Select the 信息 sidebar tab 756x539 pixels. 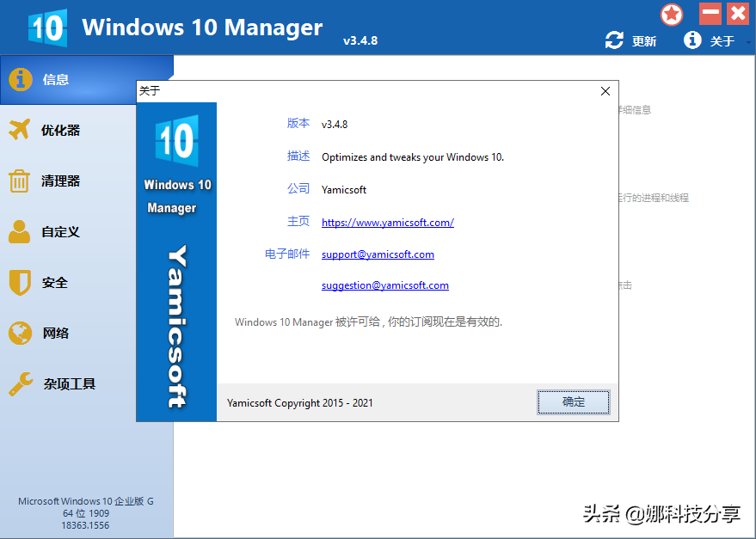pyautogui.click(x=87, y=80)
